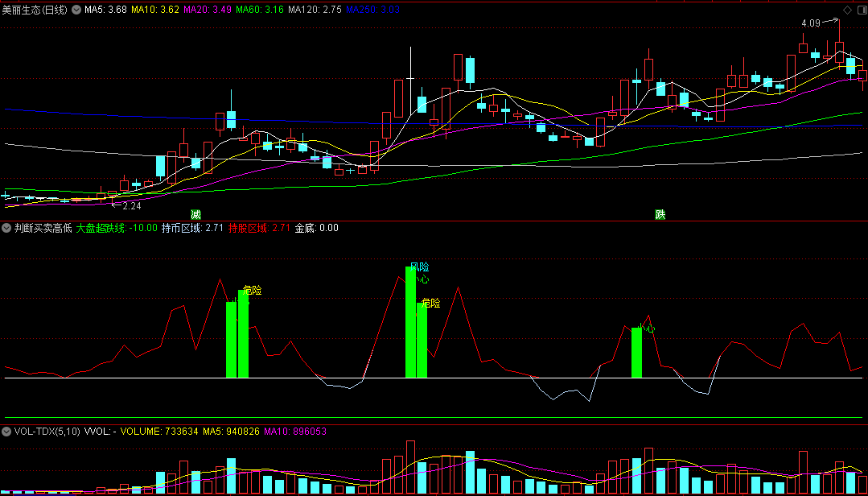Click the 2.24 low price marker
The width and height of the screenshot is (868, 496).
coord(131,206)
